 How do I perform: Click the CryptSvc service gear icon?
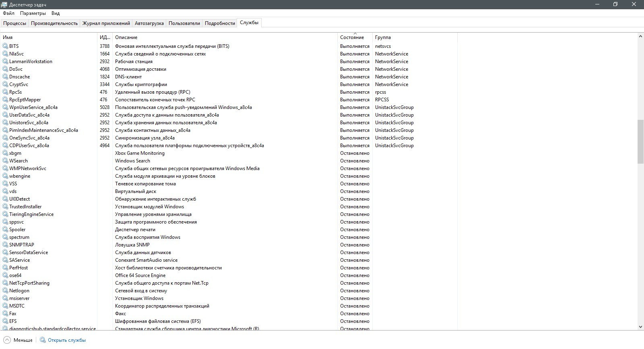5,84
